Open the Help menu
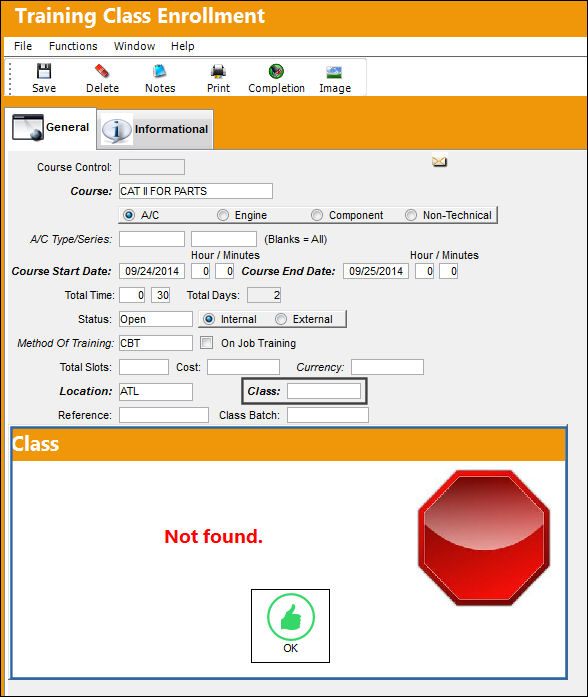The height and width of the screenshot is (697, 588). pos(183,46)
